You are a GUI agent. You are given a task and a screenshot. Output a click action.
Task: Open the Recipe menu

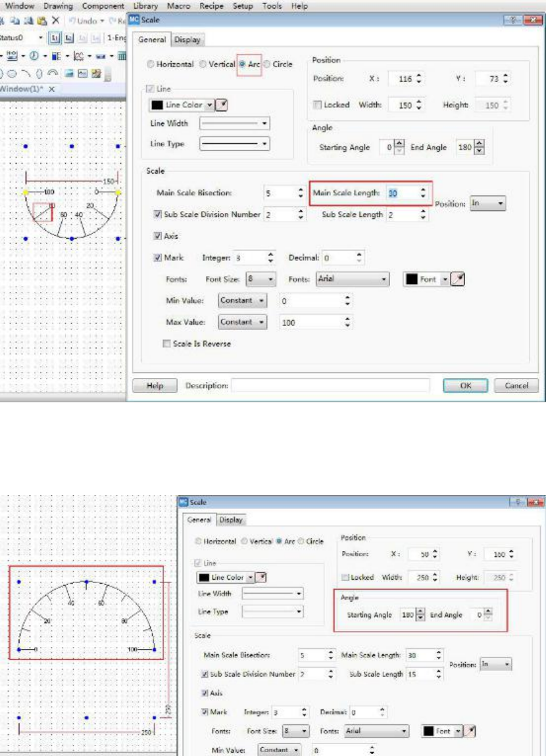pyautogui.click(x=211, y=7)
